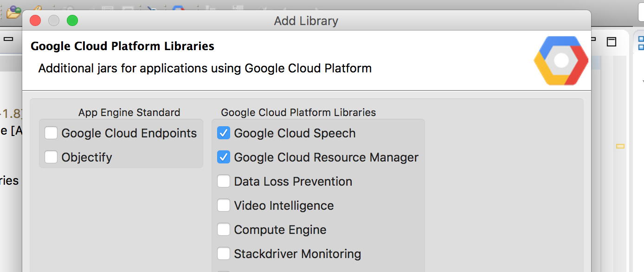
Task: Select the Compute Engine library
Action: point(223,229)
